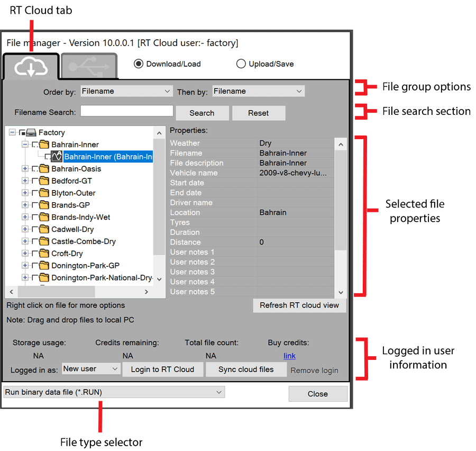This screenshot has height=451, width=476.
Task: Click the Bahrain-Inner run file waveform icon
Action: [x=57, y=157]
